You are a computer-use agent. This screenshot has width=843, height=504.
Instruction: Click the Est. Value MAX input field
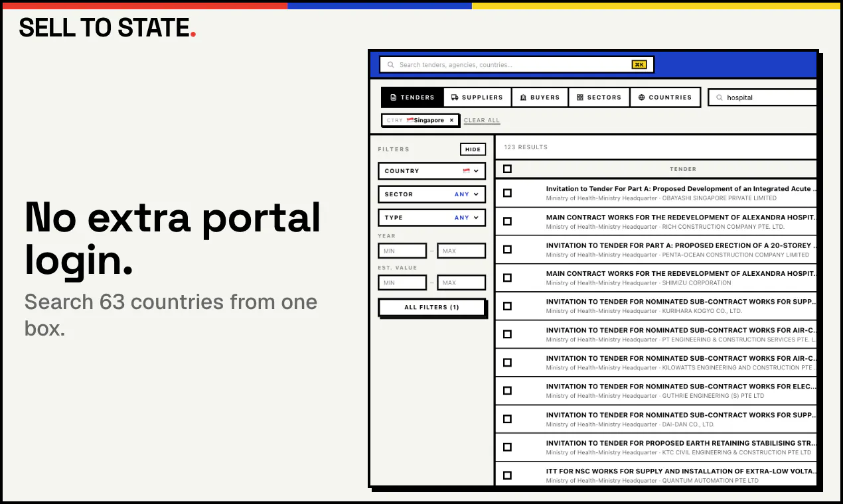(461, 283)
